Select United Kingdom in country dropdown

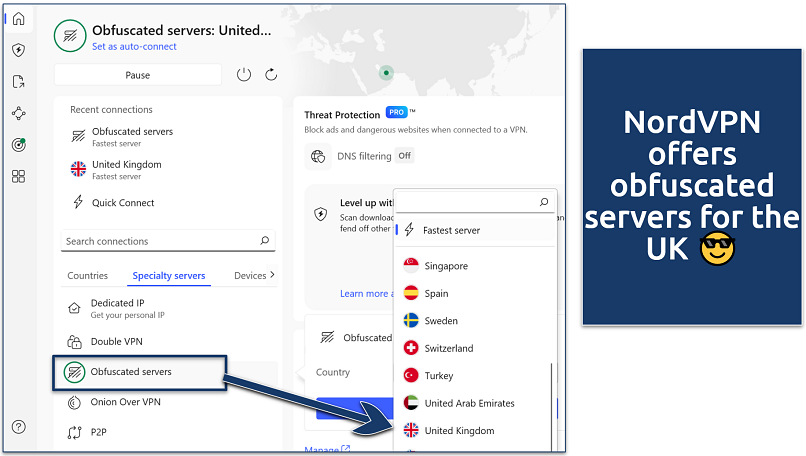459,431
